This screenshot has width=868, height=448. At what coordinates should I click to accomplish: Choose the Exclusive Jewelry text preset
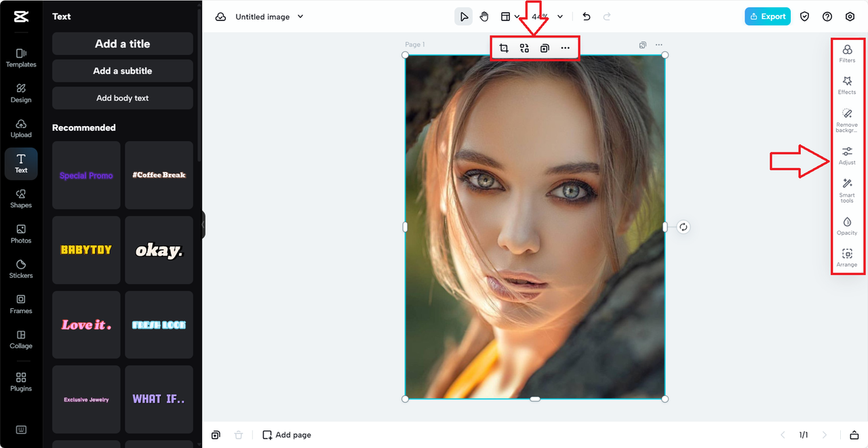point(86,399)
